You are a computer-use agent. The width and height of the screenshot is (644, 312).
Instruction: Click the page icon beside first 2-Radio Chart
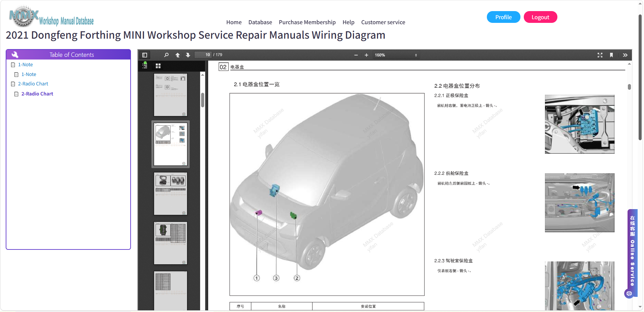click(x=13, y=84)
